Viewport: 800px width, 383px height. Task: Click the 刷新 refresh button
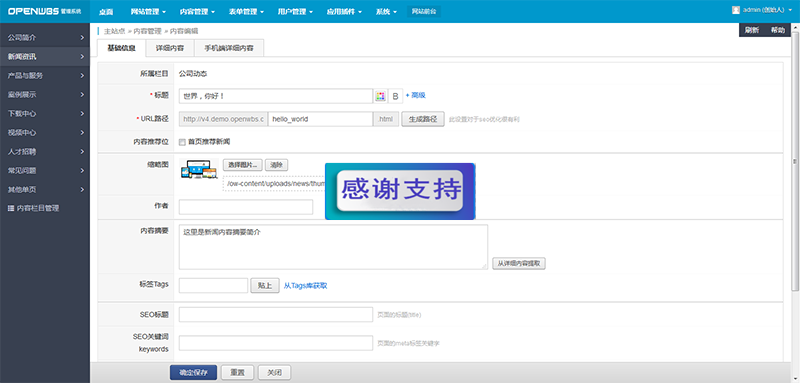[752, 30]
